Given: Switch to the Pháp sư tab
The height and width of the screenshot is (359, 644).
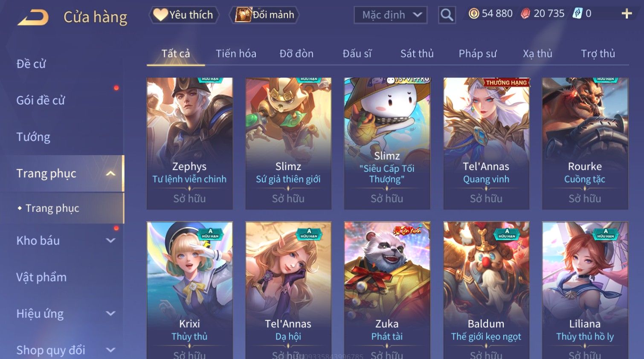Looking at the screenshot, I should point(478,54).
